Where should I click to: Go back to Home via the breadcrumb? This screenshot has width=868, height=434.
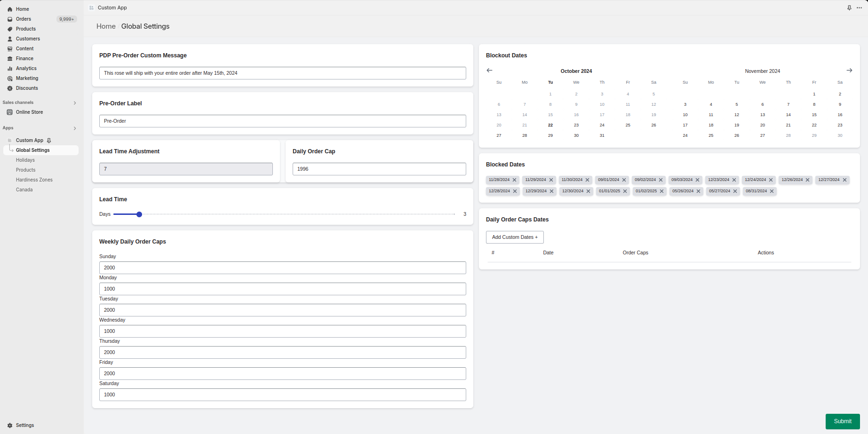(x=105, y=26)
